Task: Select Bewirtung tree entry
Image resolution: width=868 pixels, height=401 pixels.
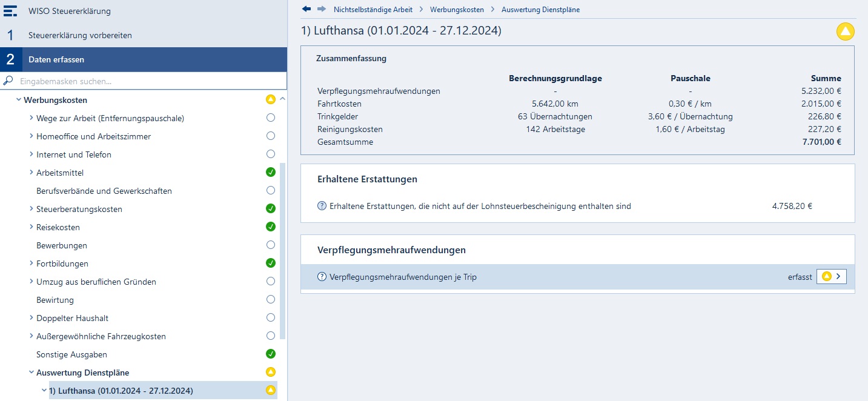Action: (55, 300)
